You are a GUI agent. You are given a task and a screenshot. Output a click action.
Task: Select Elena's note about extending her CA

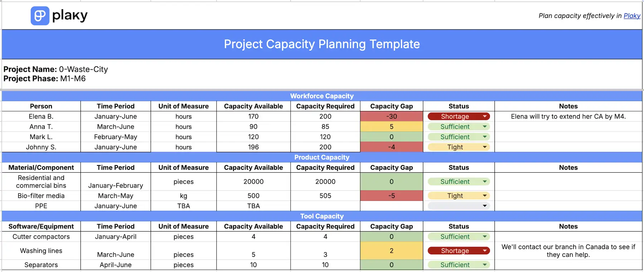coord(568,116)
